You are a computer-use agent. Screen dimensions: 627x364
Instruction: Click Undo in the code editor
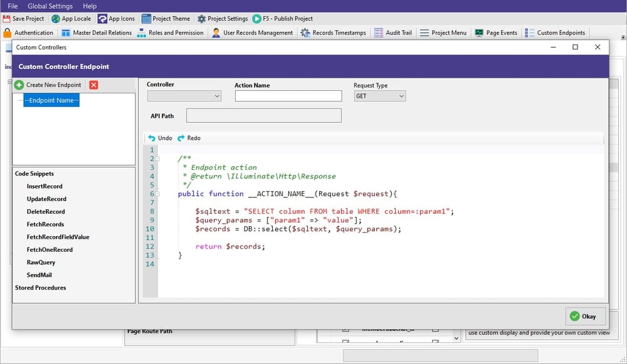(x=160, y=138)
